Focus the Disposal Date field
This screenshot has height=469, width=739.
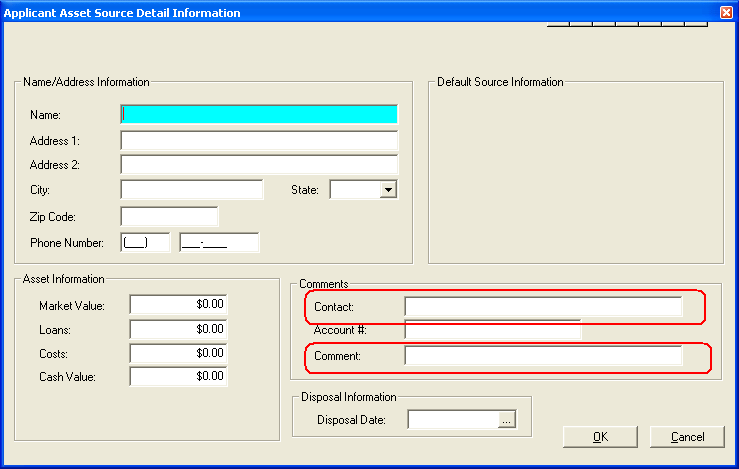(453, 420)
